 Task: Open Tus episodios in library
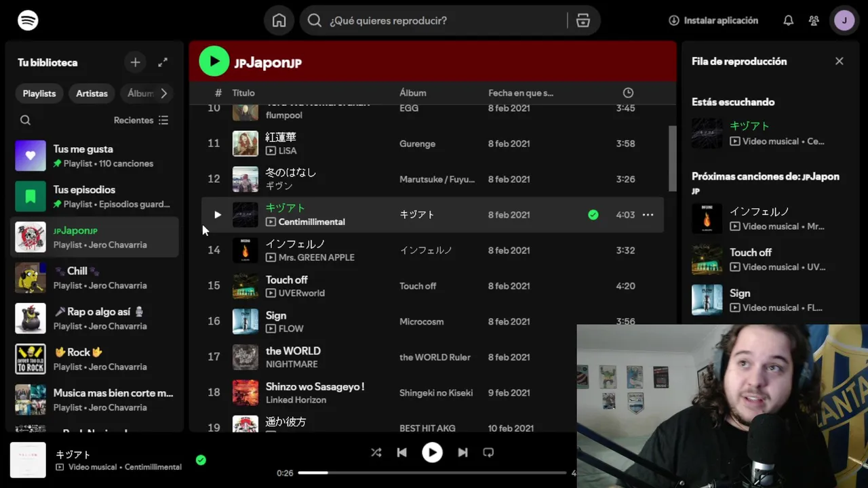click(95, 197)
